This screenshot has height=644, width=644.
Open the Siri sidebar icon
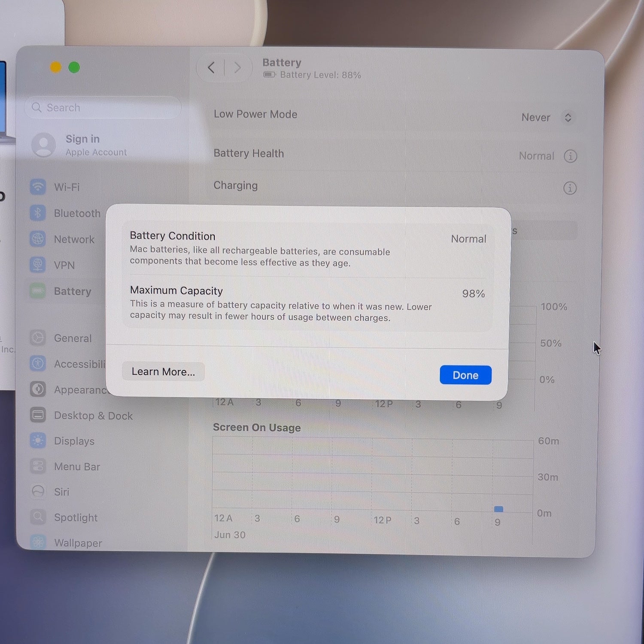pyautogui.click(x=38, y=491)
